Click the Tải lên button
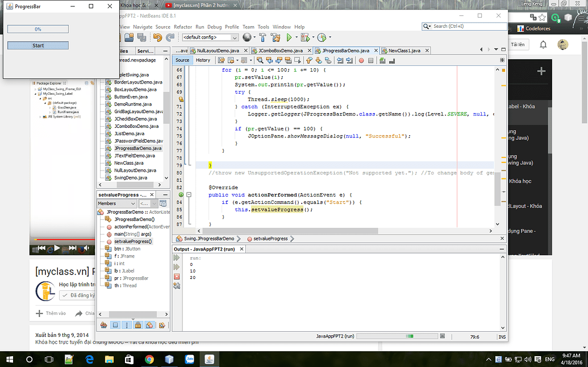Screen dimensions: 588x367 tap(518, 44)
